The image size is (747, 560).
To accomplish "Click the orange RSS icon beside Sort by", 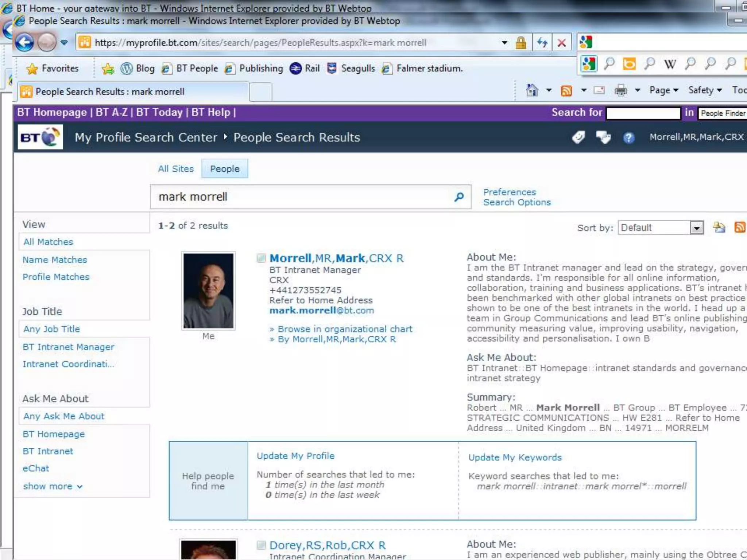I will pos(740,227).
